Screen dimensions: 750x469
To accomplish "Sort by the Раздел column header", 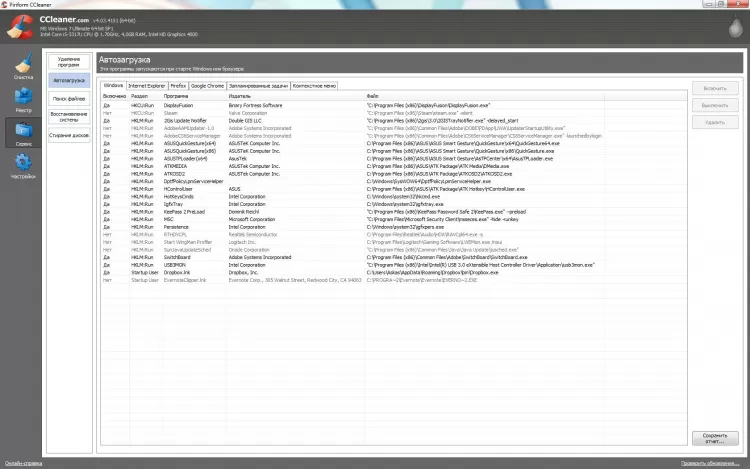I will (x=145, y=96).
